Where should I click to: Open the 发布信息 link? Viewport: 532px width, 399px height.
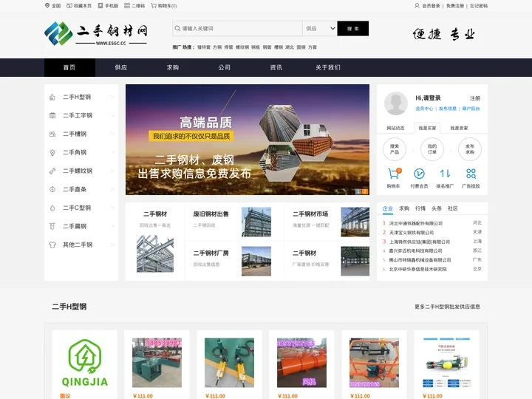tap(448, 109)
